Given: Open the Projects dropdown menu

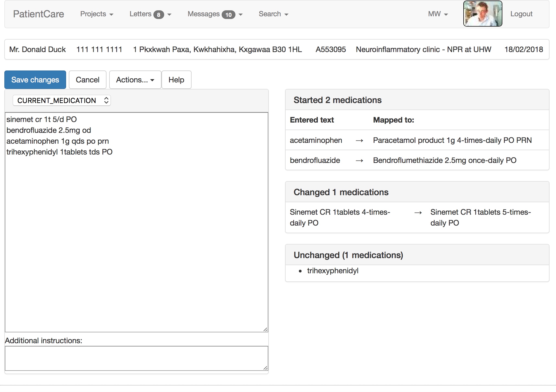Looking at the screenshot, I should point(96,14).
